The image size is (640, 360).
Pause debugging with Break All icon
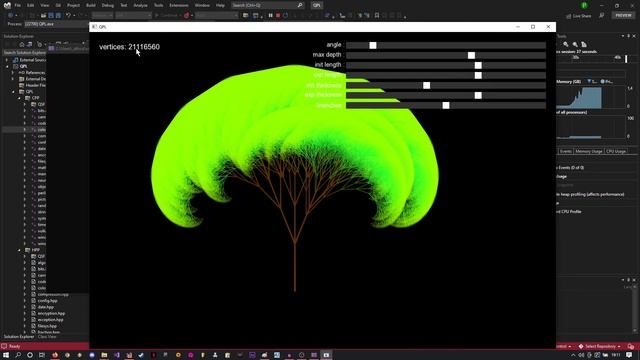pyautogui.click(x=270, y=16)
